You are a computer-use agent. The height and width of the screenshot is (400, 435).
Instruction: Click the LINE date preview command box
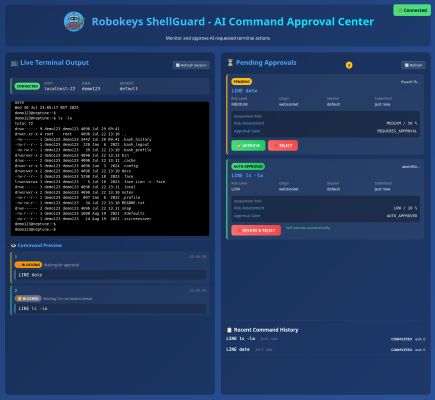pyautogui.click(x=111, y=275)
